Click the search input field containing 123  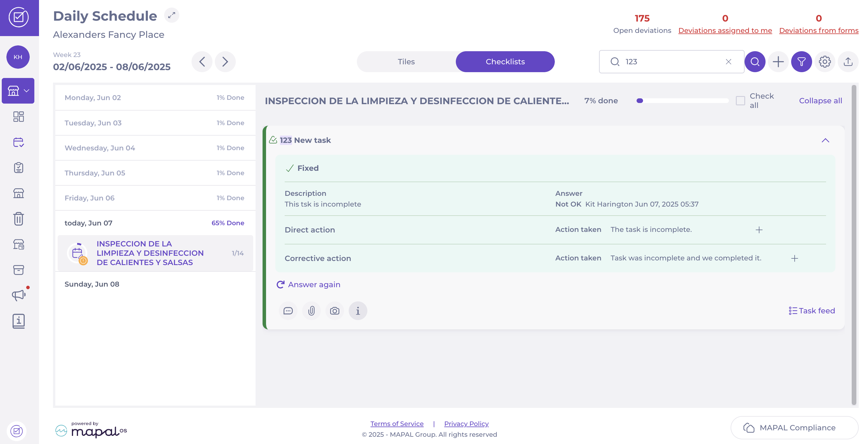[x=671, y=62]
